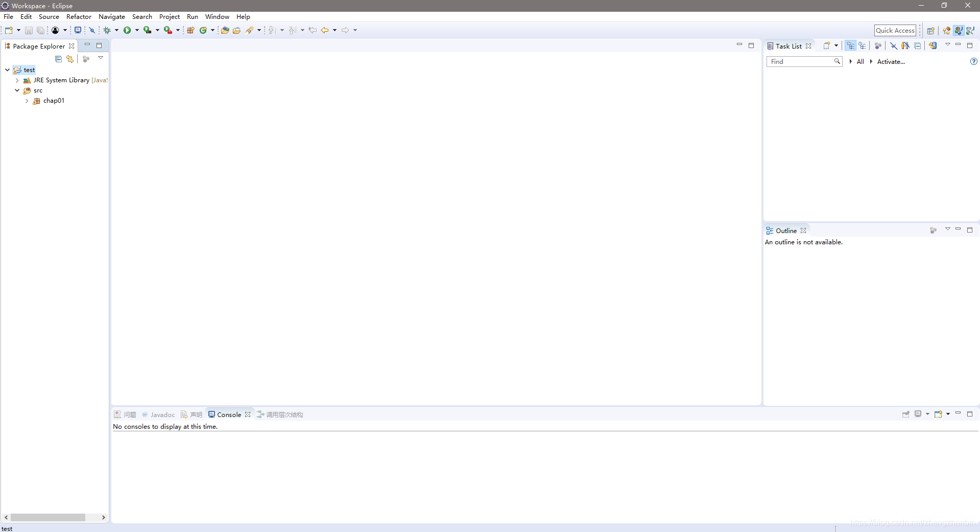
Task: Click Package Explorer horizontal scrollbar right arrow
Action: coord(104,517)
